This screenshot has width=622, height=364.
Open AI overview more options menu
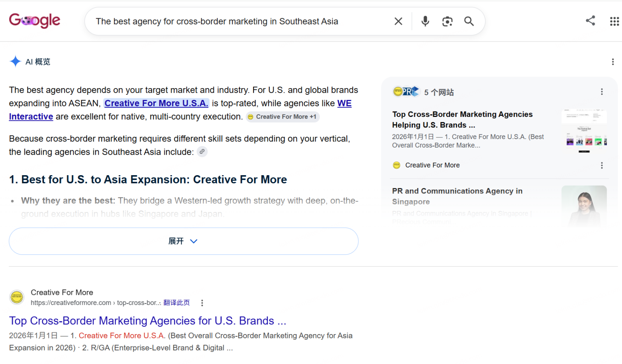pyautogui.click(x=613, y=62)
